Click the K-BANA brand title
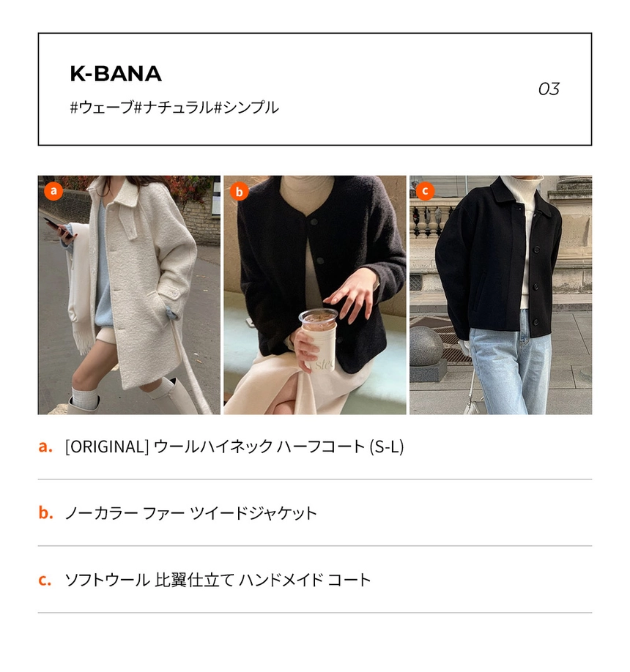The width and height of the screenshot is (630, 672). point(116,74)
